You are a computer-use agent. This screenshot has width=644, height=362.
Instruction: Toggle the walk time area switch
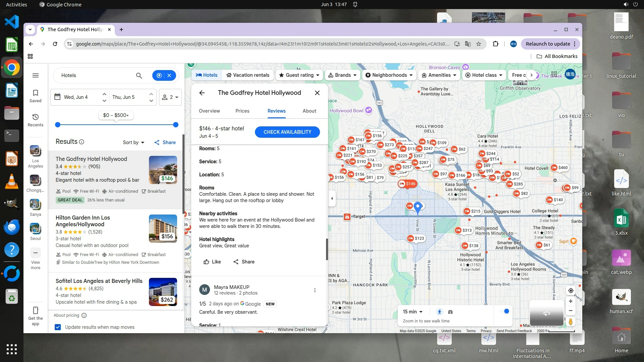504,311
